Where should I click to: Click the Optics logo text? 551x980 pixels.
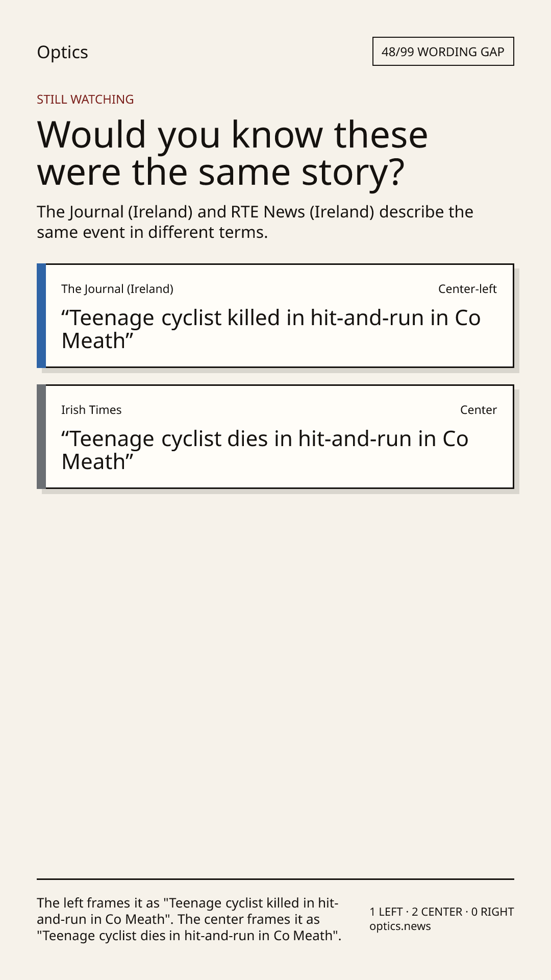tap(62, 52)
